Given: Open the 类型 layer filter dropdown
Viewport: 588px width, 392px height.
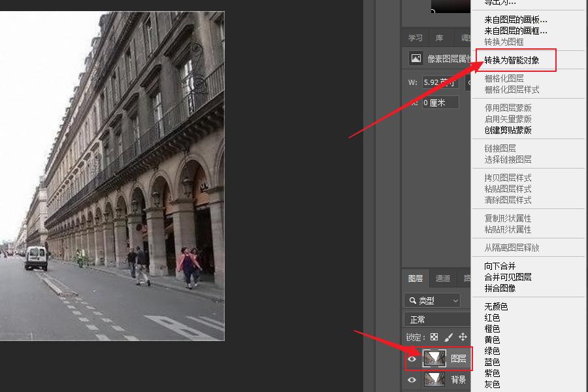Looking at the screenshot, I should click(x=433, y=301).
